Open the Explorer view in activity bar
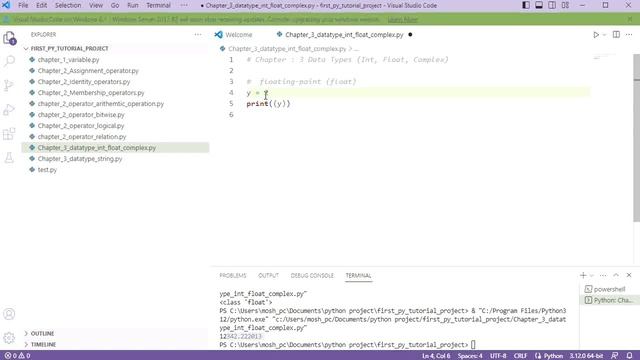 pyautogui.click(x=9, y=38)
